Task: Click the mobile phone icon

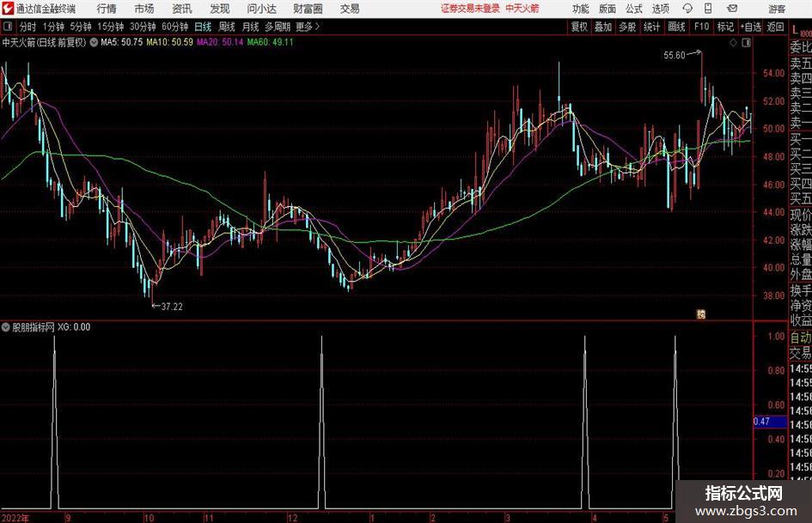Action: pyautogui.click(x=708, y=9)
